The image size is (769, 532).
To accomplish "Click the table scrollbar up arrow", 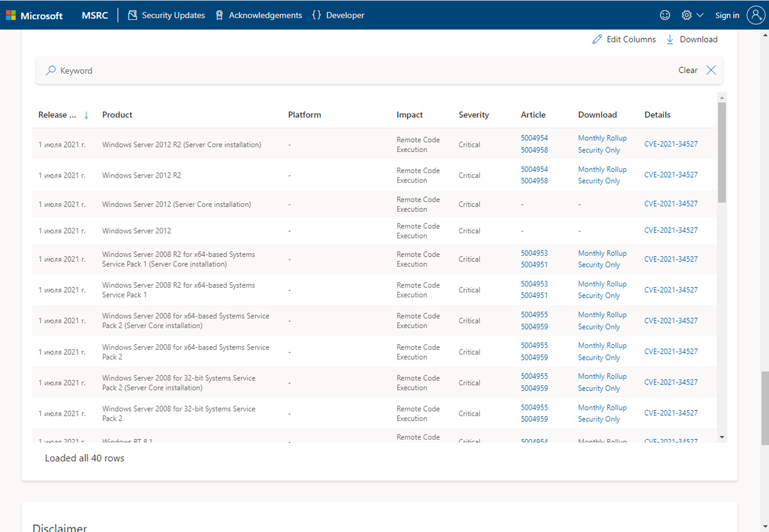I will point(722,98).
